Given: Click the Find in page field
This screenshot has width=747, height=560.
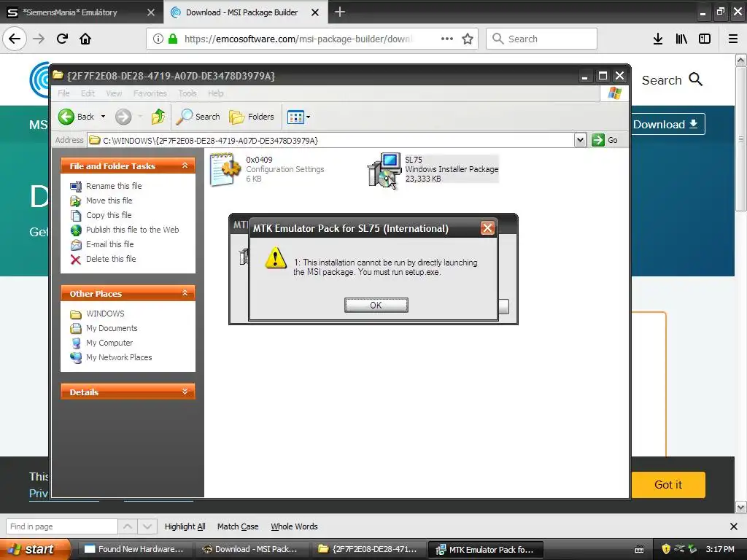Looking at the screenshot, I should pos(61,526).
